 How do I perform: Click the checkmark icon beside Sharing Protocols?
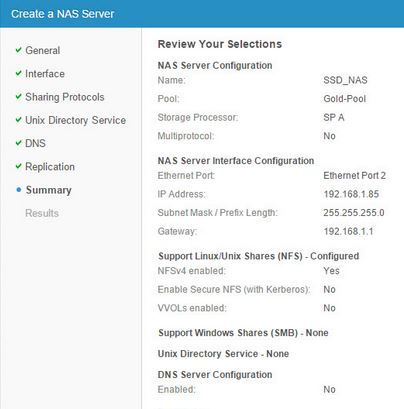(18, 97)
